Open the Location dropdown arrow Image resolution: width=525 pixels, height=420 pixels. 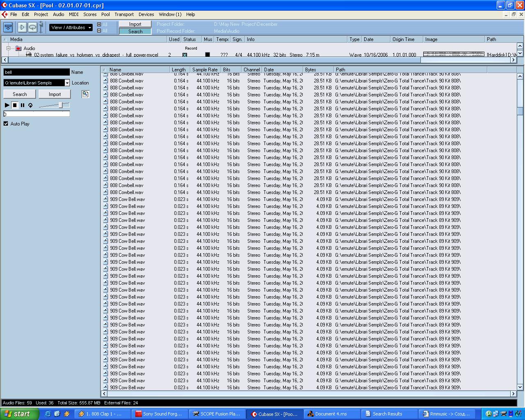pos(67,83)
